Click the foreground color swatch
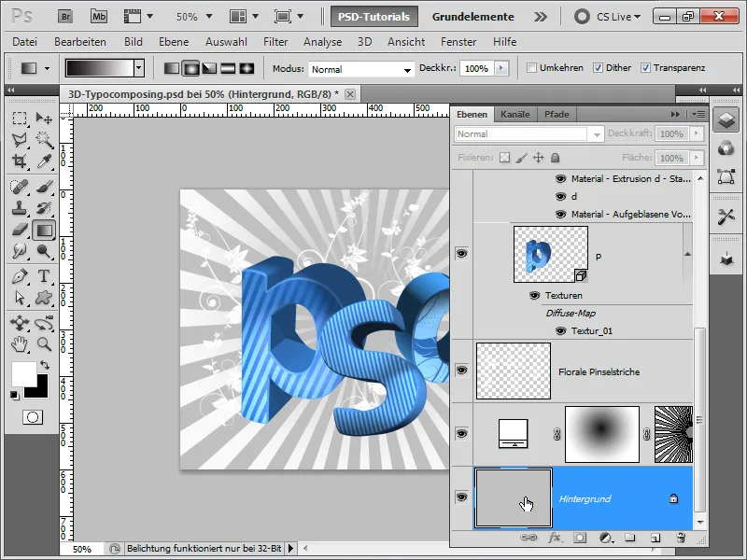 coord(22,374)
